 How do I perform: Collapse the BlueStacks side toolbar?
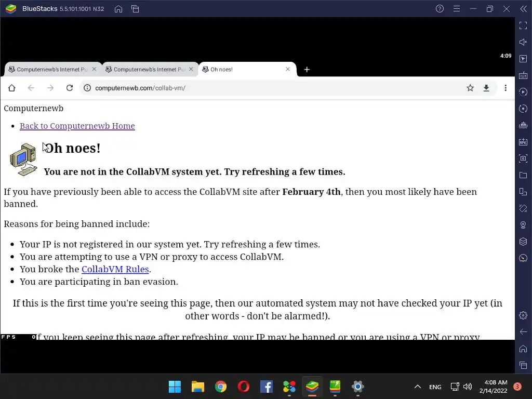coord(523,9)
